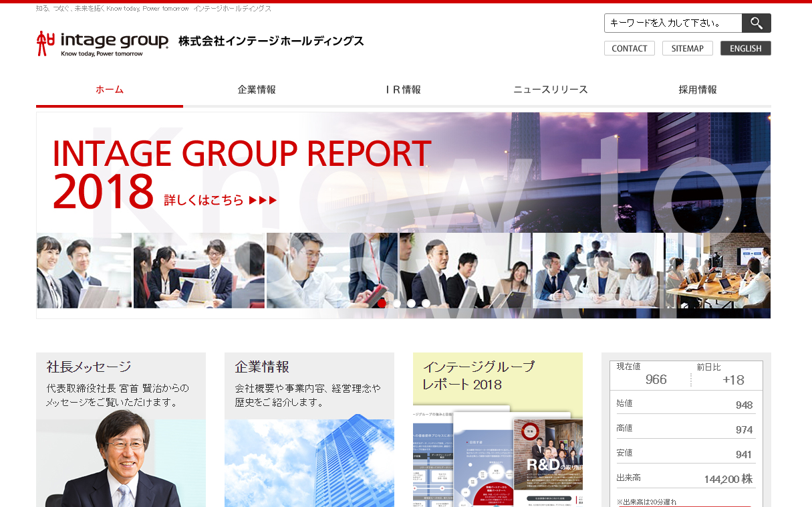Click the 企業情報 card building image

tap(309, 463)
